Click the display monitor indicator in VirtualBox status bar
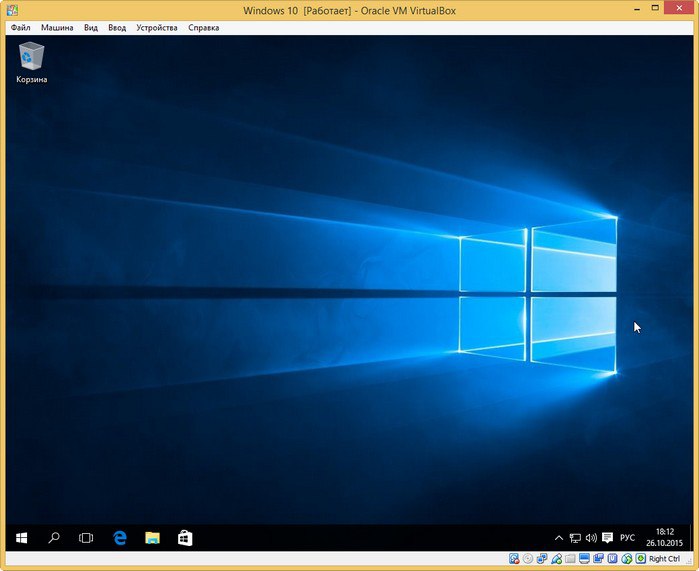Screen dimensions: 699x571 coord(584,559)
